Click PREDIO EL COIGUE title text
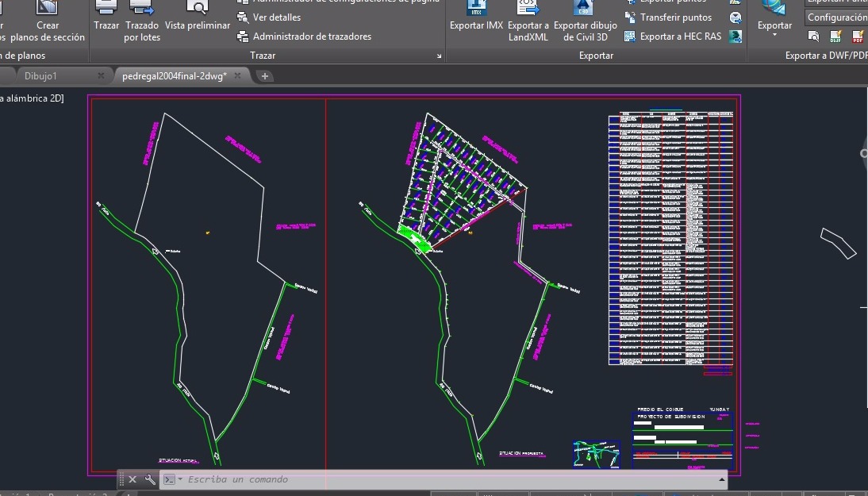Screen dimensions: 868x496 click(660, 409)
